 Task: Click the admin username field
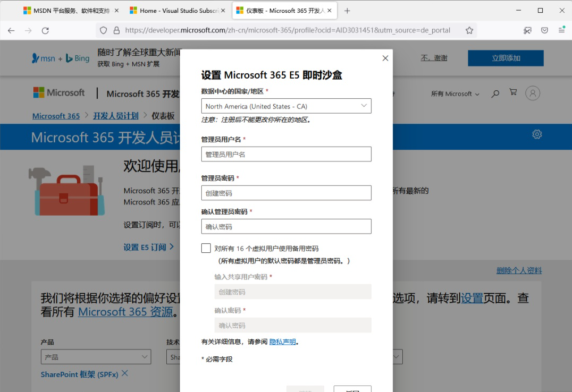286,154
